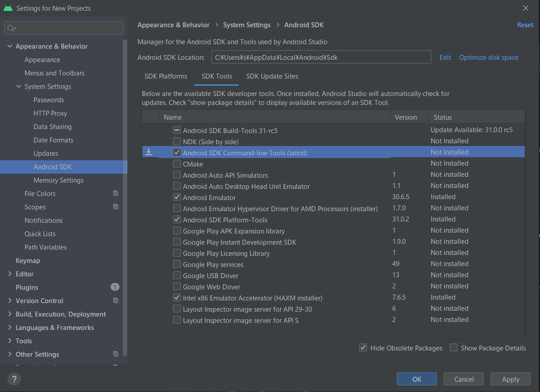Click the Cancel button

click(464, 379)
